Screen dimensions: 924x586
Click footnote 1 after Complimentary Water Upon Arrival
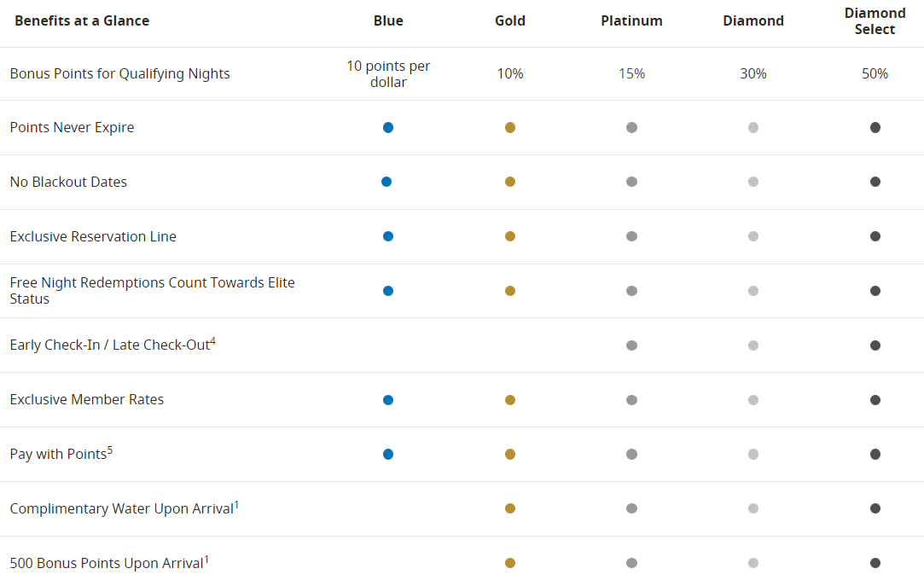[236, 504]
